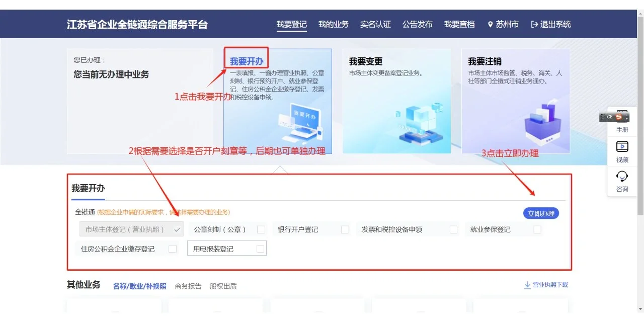Tick the 发票和税控设备申领 checkbox
Image resolution: width=644 pixels, height=322 pixels.
click(453, 229)
